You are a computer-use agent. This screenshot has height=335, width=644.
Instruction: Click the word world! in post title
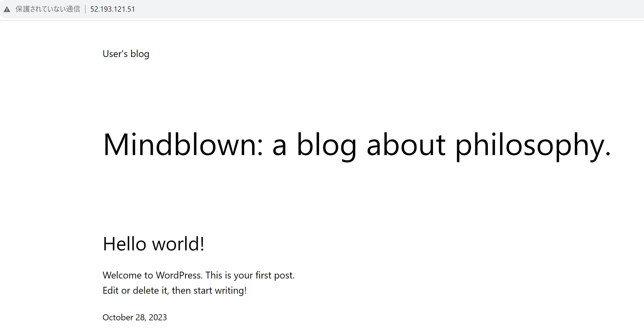coord(178,244)
